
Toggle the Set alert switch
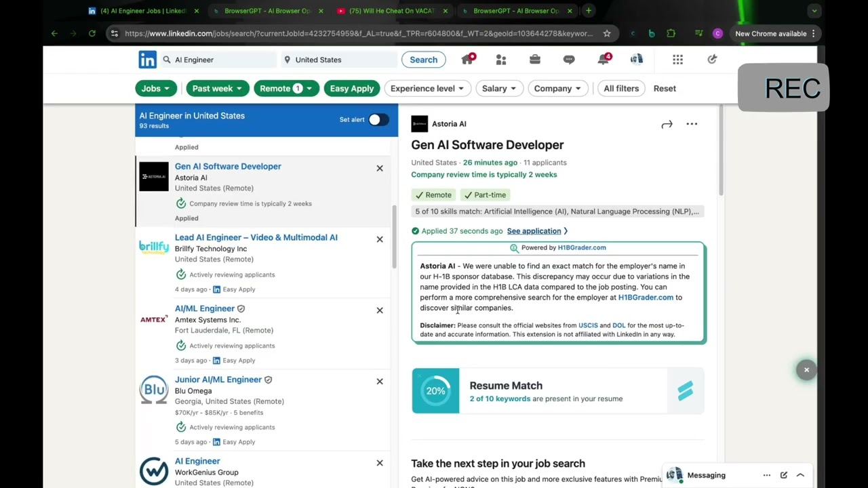point(378,119)
